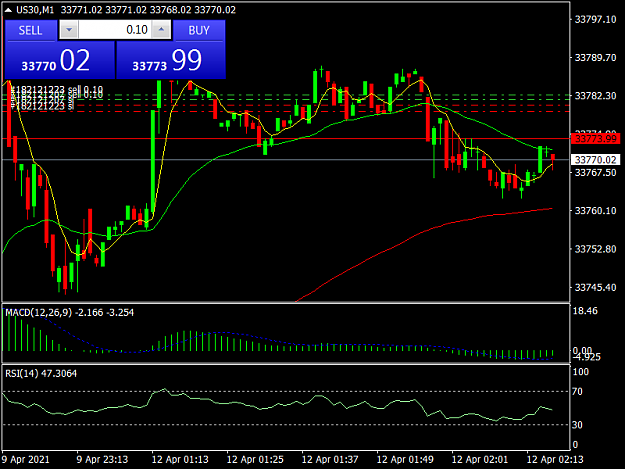Click the buy price 33773 99 tile
Image resolution: width=625 pixels, height=469 pixels.
[x=171, y=60]
